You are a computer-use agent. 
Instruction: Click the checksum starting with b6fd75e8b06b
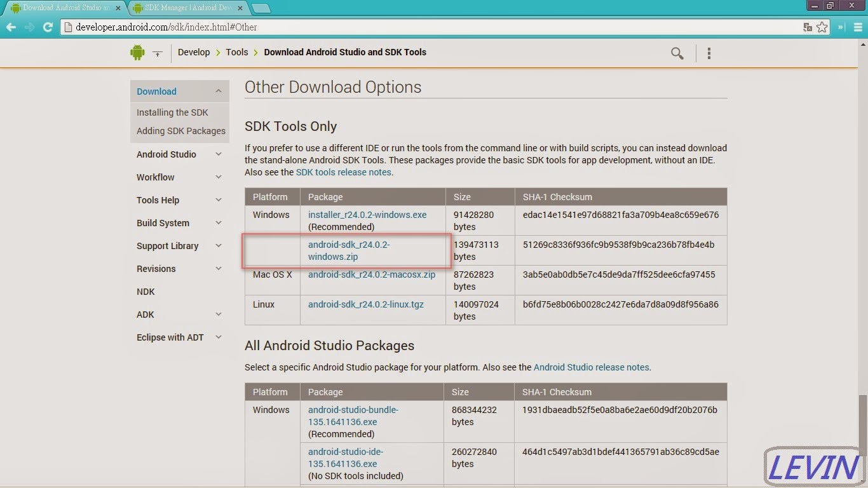621,304
